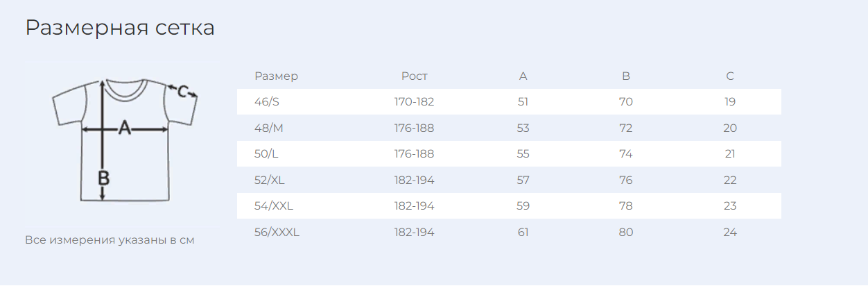
Task: Click the 'Размер' column header
Action: tap(276, 76)
